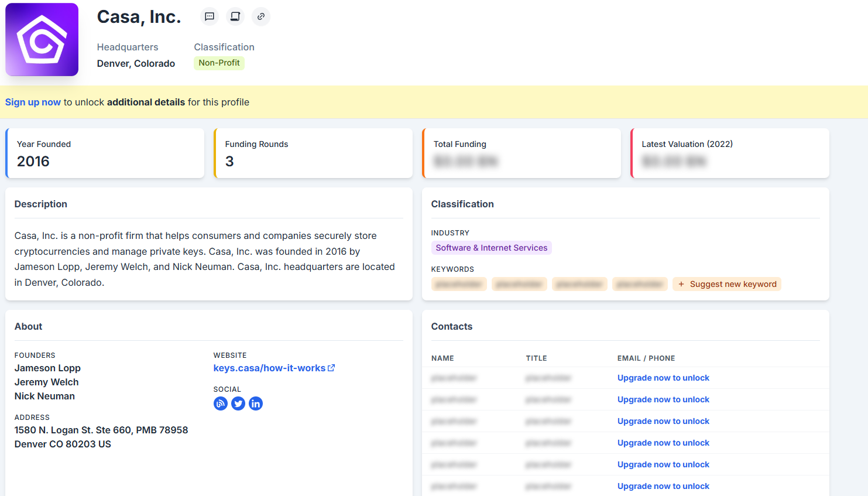The height and width of the screenshot is (496, 868).
Task: Click the first blurred keyword tag
Action: pyautogui.click(x=459, y=284)
